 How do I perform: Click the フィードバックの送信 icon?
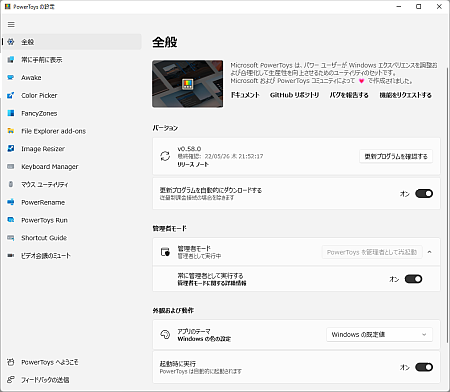pyautogui.click(x=11, y=380)
